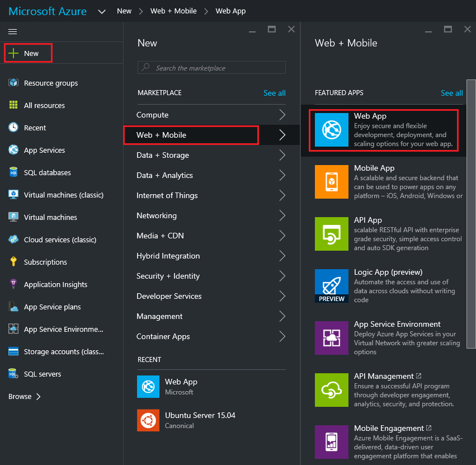This screenshot has height=465, width=476.
Task: Click the Subscriptions key icon
Action: 13,262
